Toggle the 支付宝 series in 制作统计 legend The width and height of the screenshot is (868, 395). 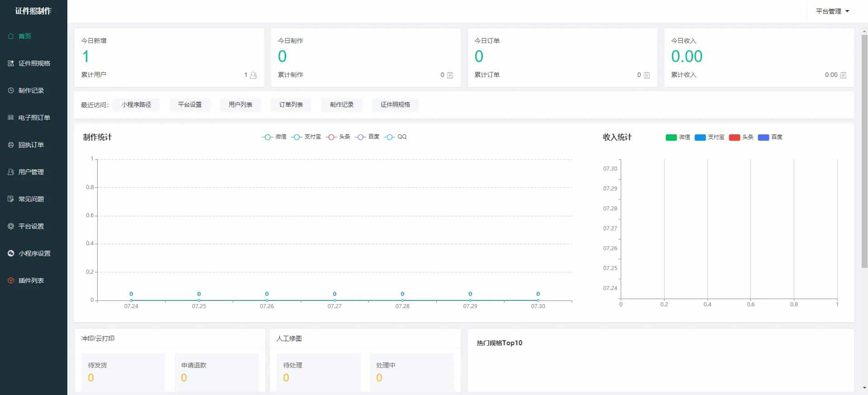(306, 137)
